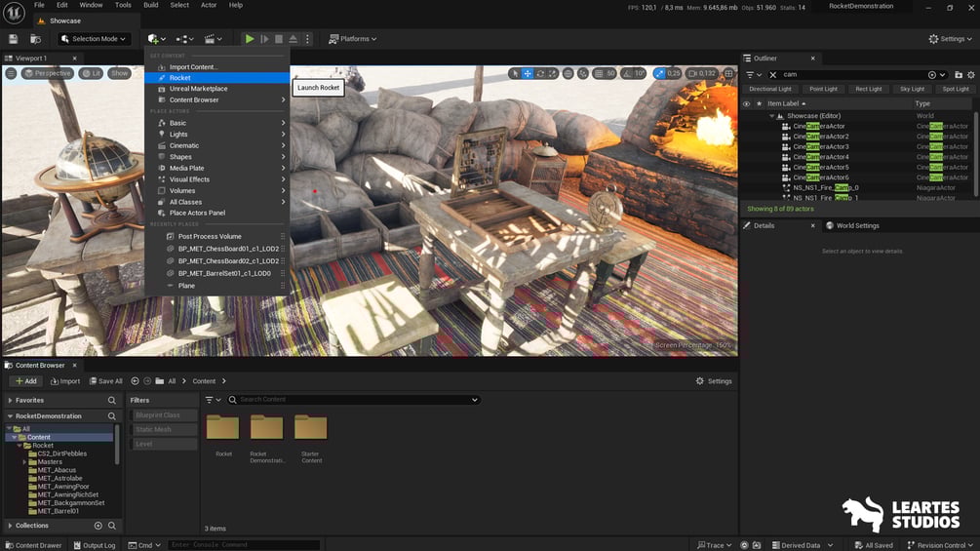Stop the play session
The height and width of the screenshot is (551, 980).
(279, 39)
